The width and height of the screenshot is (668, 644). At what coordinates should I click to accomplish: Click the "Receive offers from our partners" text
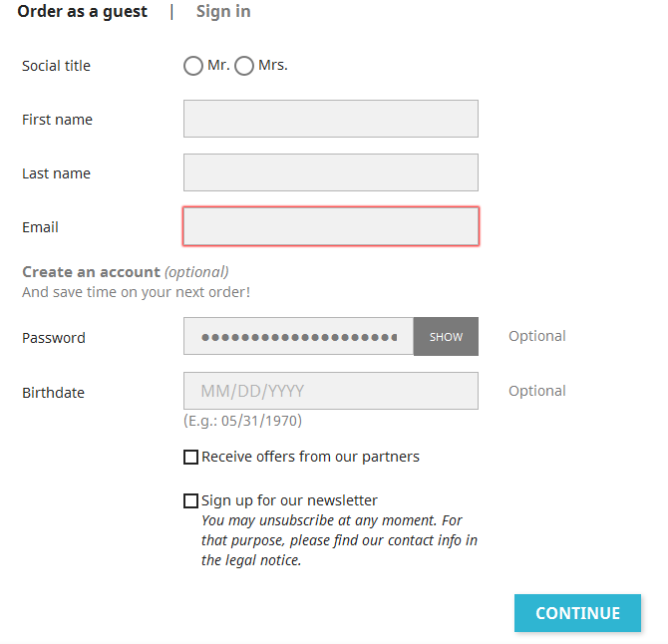[x=310, y=457]
